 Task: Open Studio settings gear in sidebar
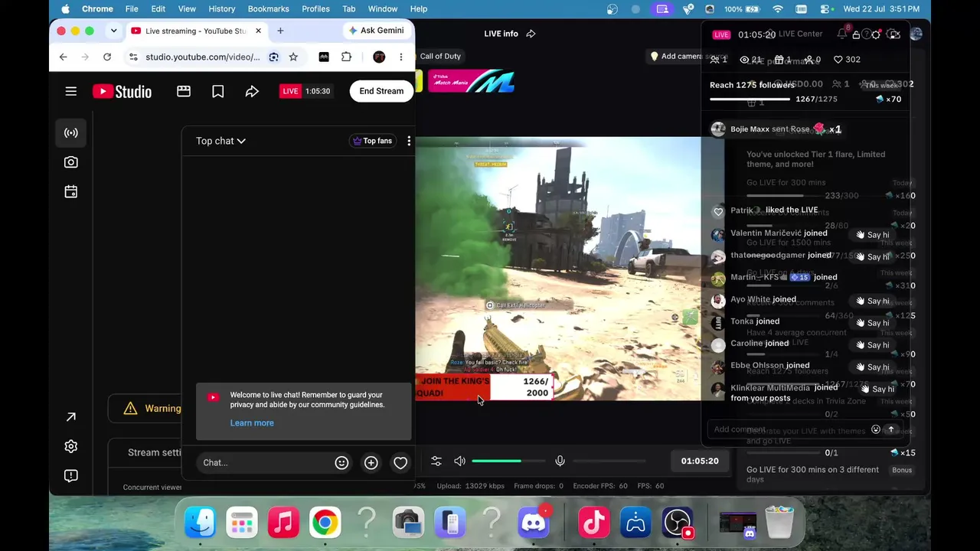coord(71,446)
